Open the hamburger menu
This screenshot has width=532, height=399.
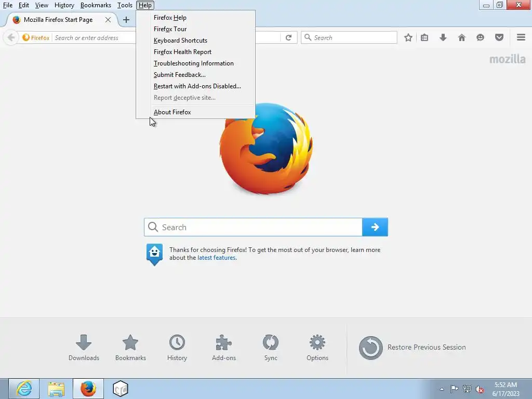pyautogui.click(x=521, y=37)
